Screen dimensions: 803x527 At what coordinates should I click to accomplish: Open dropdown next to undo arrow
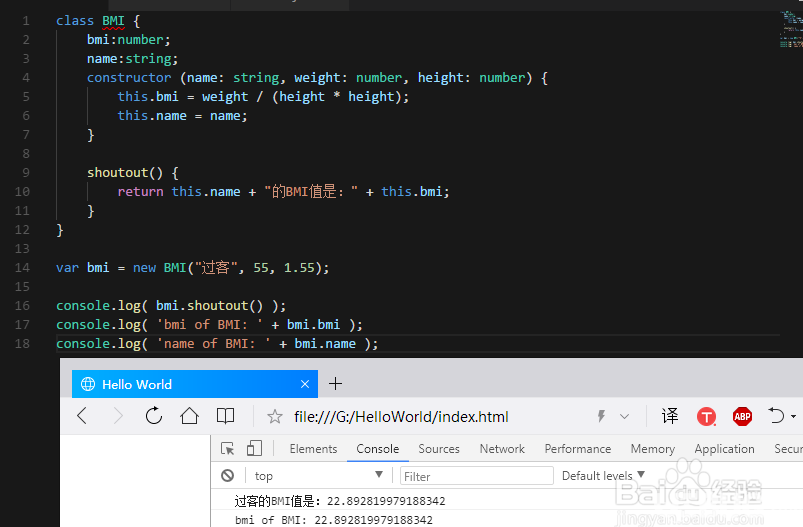pyautogui.click(x=793, y=416)
